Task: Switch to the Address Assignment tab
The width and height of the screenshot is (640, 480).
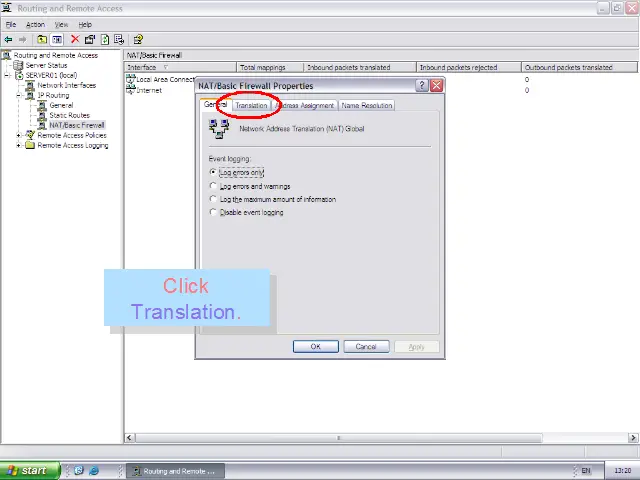Action: (x=305, y=105)
